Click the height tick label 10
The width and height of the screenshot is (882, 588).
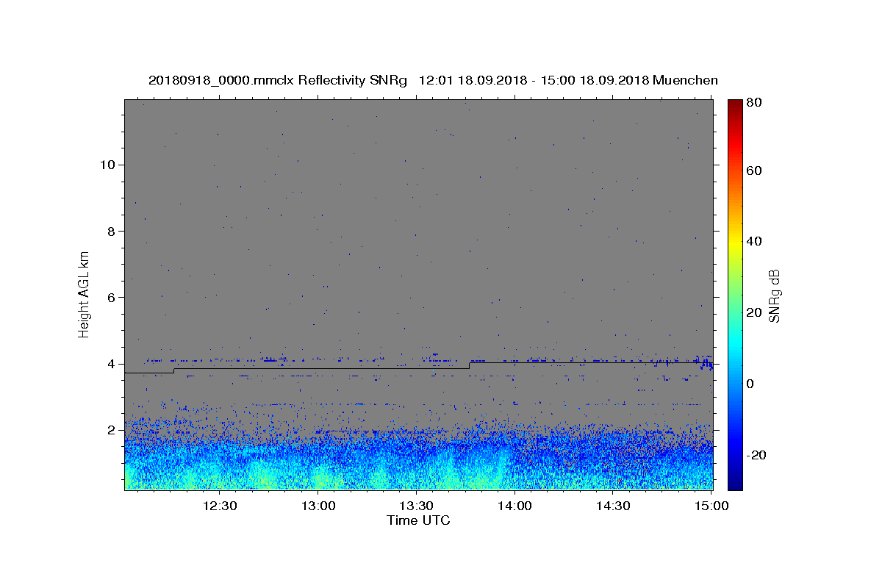(x=108, y=165)
